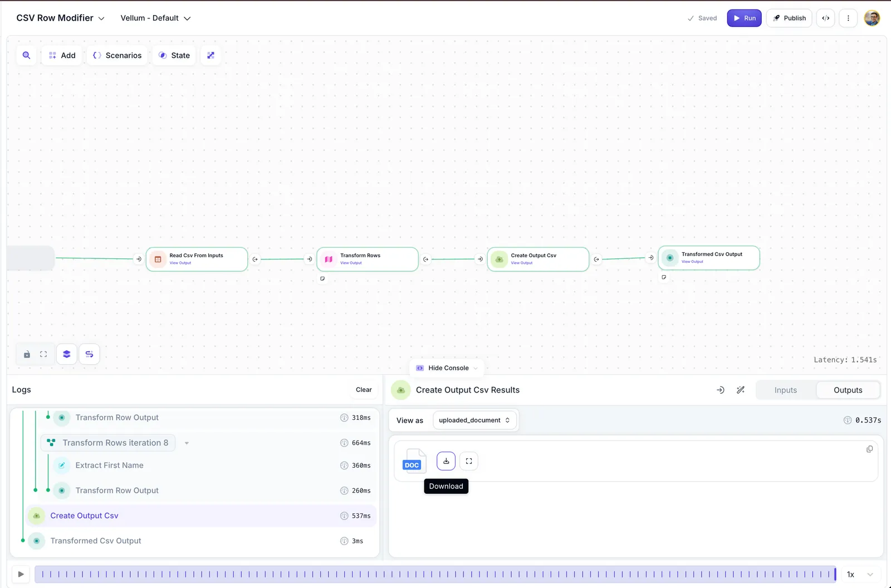
Task: Click the DOC file icon
Action: click(414, 461)
